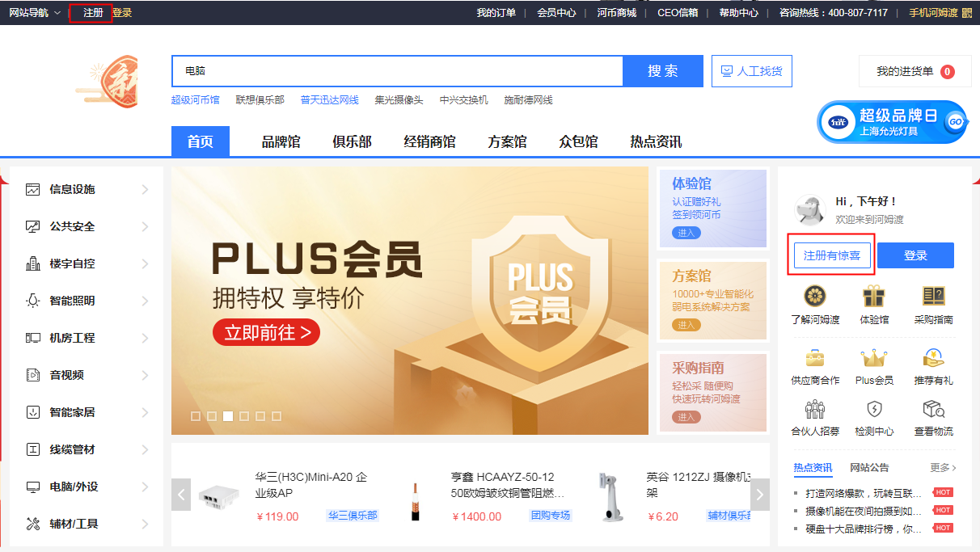
Task: Click the 智能家居 category icon
Action: [33, 412]
